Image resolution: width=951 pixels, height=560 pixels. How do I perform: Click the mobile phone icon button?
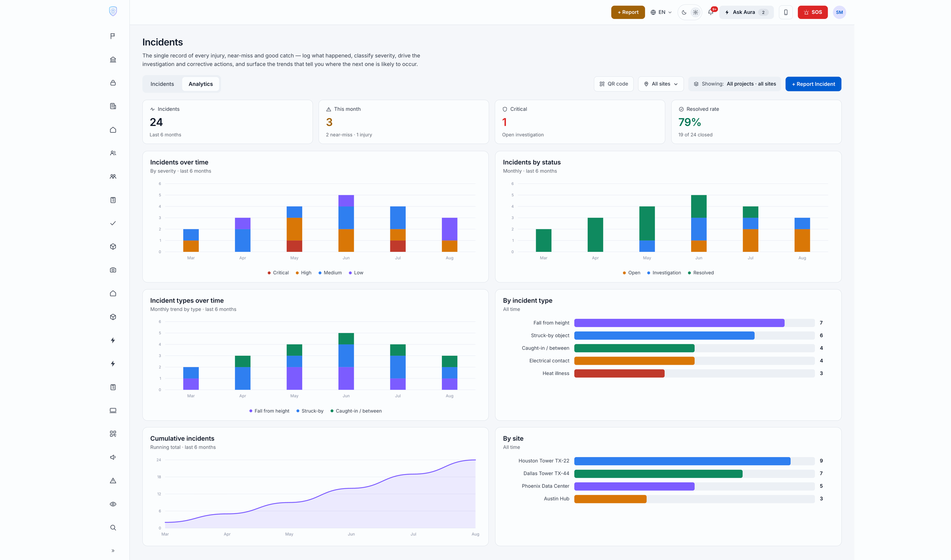coord(786,12)
